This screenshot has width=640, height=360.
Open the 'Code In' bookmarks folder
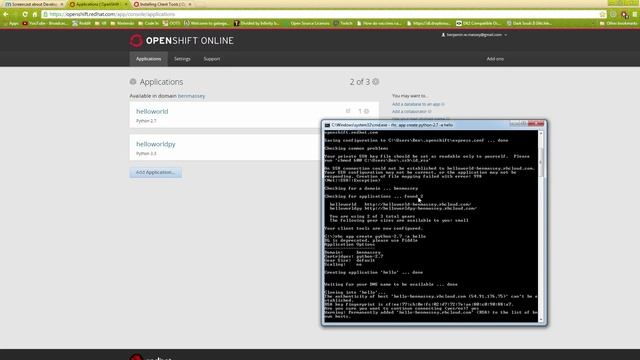(x=148, y=23)
